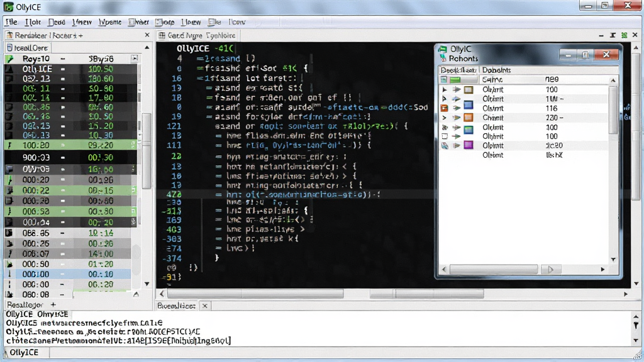Image resolution: width=644 pixels, height=362 pixels.
Task: Click the tan square icon in the popup's first row
Action: pos(469,89)
